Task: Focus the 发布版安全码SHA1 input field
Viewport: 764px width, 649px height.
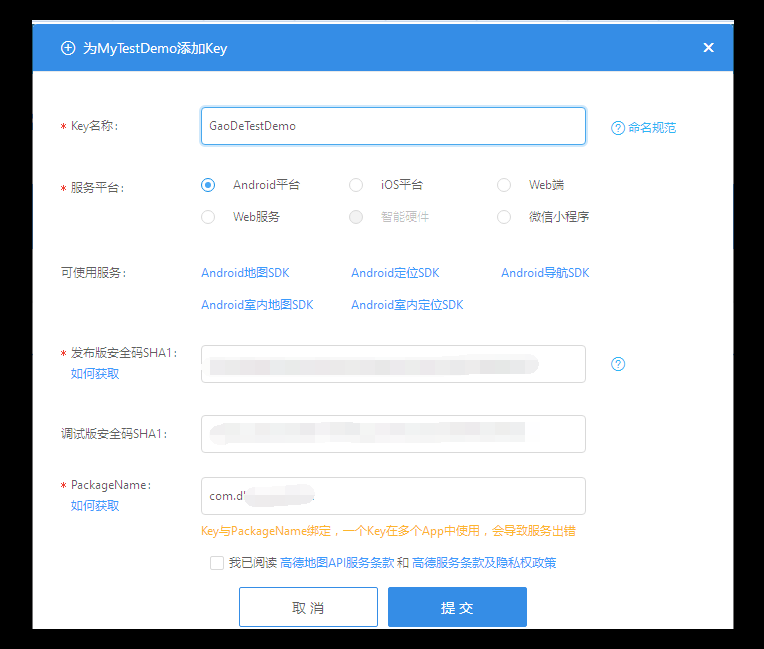Action: [x=393, y=364]
